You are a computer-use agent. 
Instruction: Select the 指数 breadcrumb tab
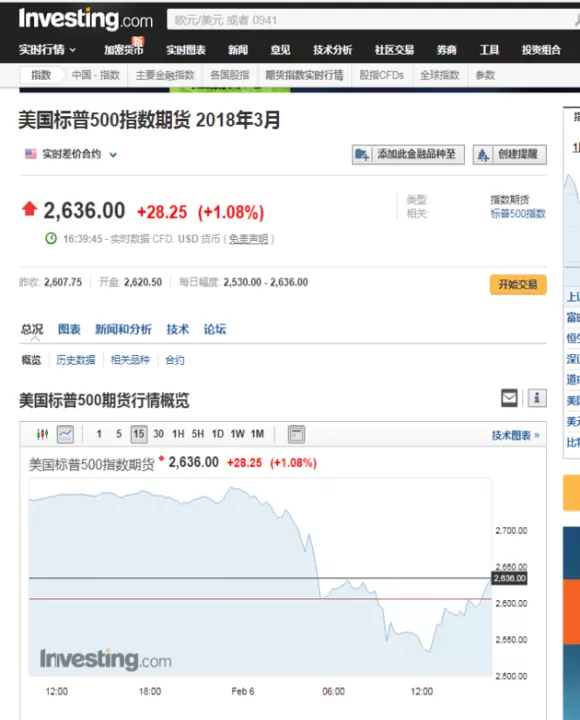pyautogui.click(x=41, y=75)
